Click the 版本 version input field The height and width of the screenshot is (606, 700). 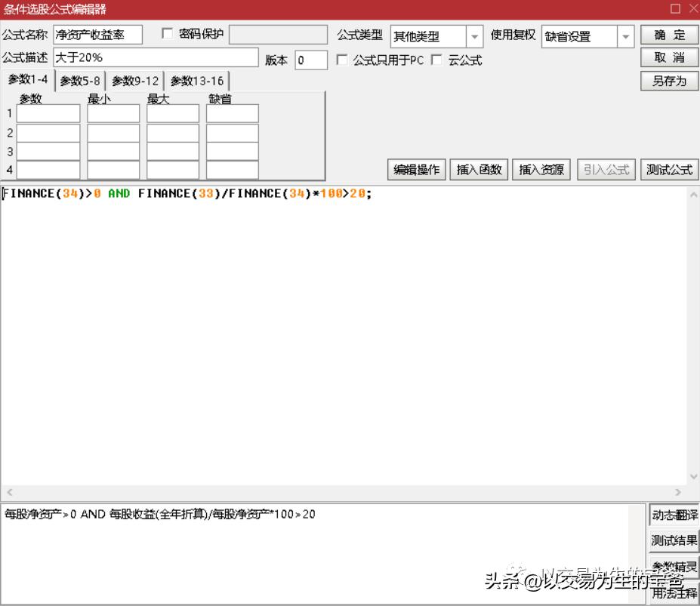pyautogui.click(x=311, y=60)
